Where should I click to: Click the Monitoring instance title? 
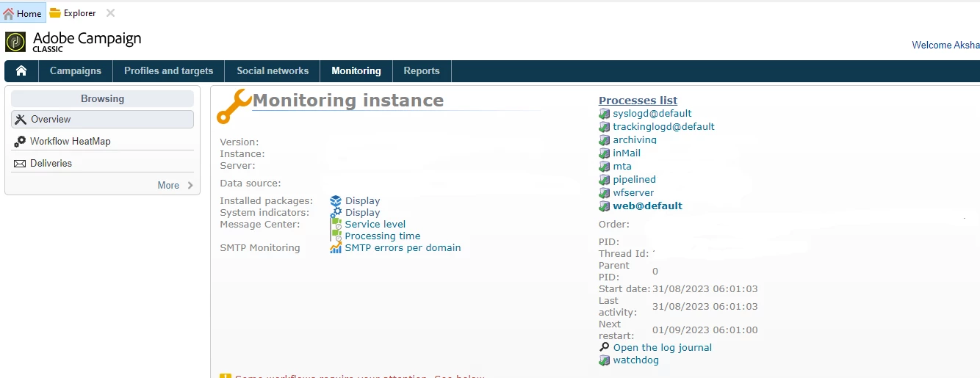click(348, 101)
